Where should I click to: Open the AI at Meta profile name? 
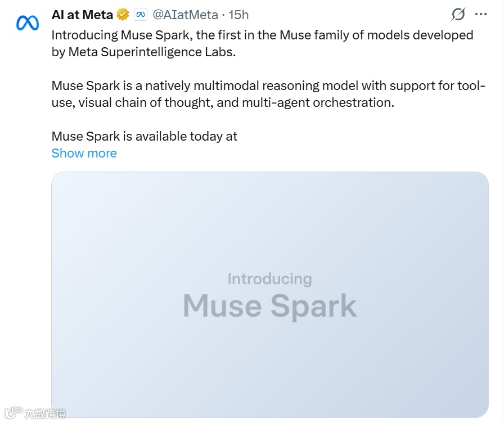(82, 15)
